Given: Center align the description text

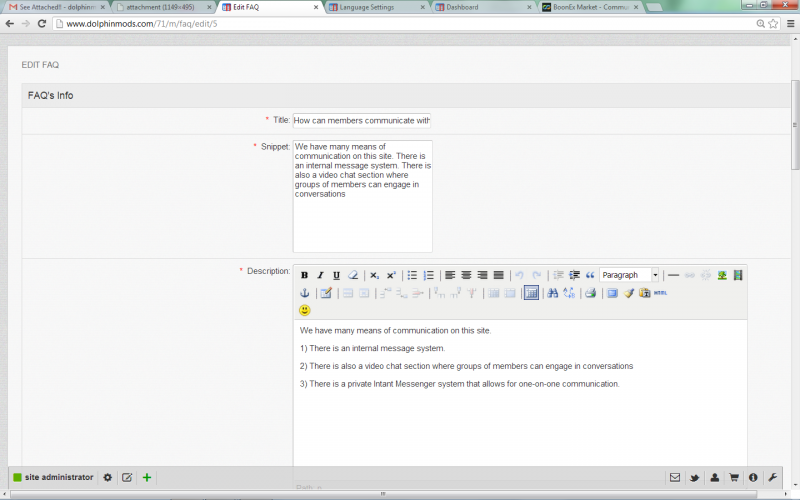Looking at the screenshot, I should coord(466,275).
